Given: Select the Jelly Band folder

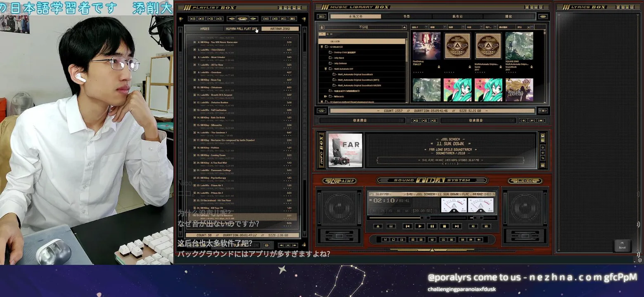Looking at the screenshot, I should point(339,58).
